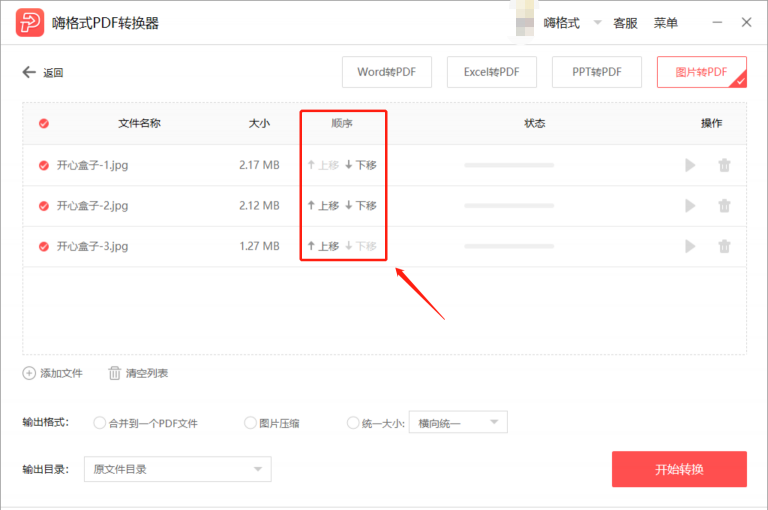Screen dimensions: 768x510
Task: Select the 合并到一个PDF文件 radio option
Action: pyautogui.click(x=99, y=423)
